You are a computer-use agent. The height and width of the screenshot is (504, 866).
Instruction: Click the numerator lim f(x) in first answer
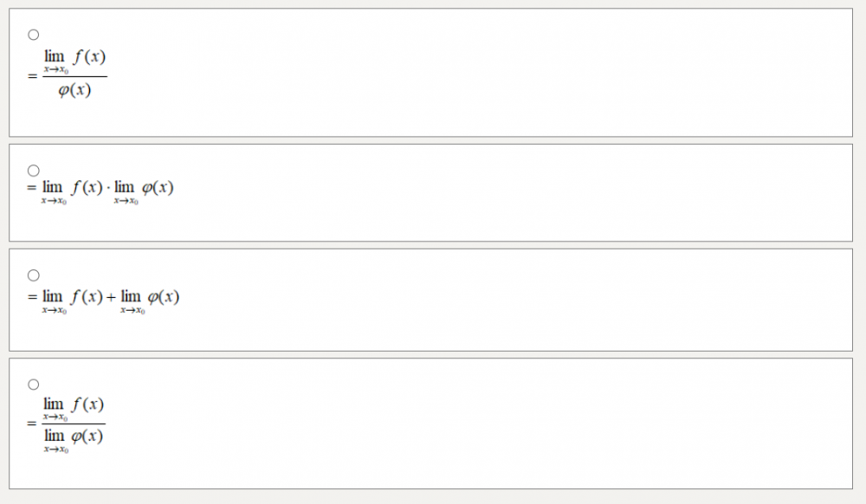coord(74,58)
